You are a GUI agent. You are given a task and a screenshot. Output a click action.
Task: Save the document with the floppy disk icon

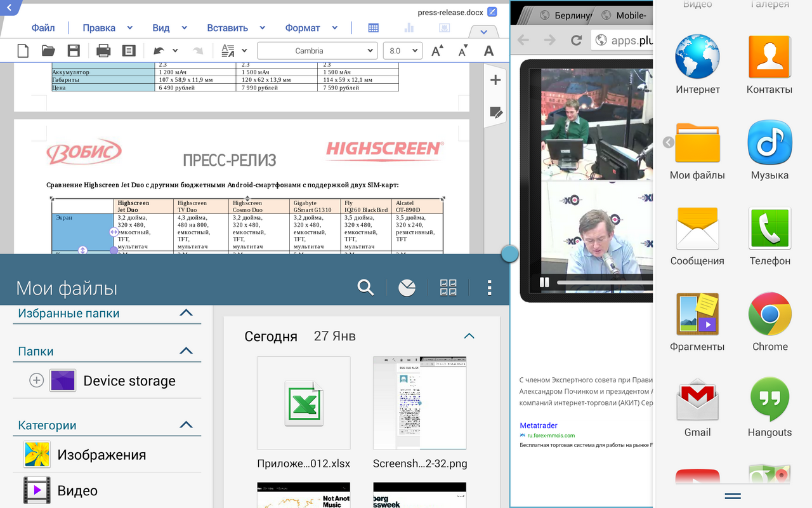74,51
